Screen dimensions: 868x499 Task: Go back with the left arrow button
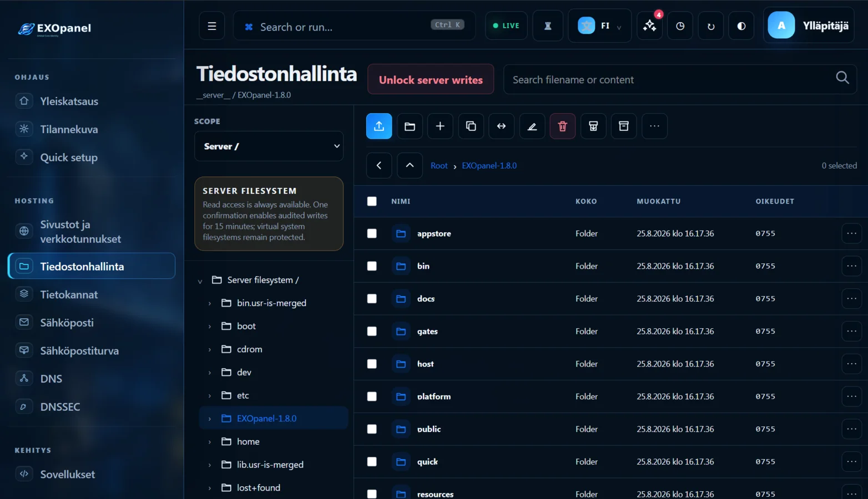pos(379,165)
